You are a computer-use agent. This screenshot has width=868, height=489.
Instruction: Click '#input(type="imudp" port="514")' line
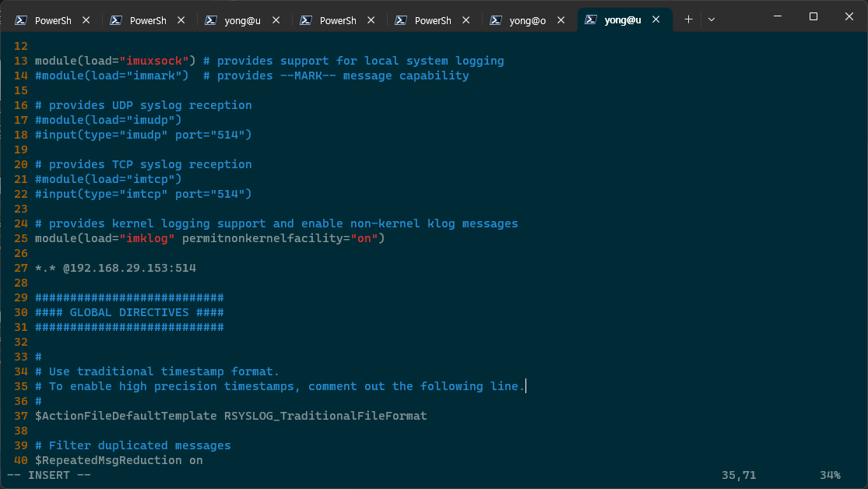(x=143, y=135)
